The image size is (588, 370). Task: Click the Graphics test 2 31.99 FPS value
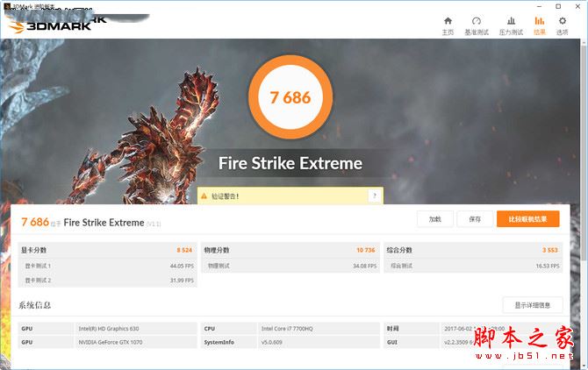(x=182, y=280)
